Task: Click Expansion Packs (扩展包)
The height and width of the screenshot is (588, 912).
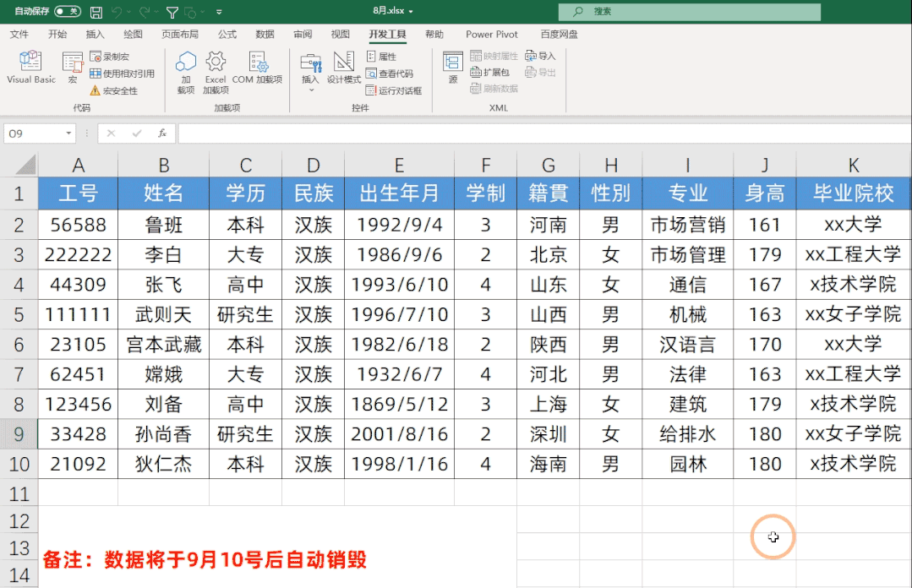Action: 489,72
